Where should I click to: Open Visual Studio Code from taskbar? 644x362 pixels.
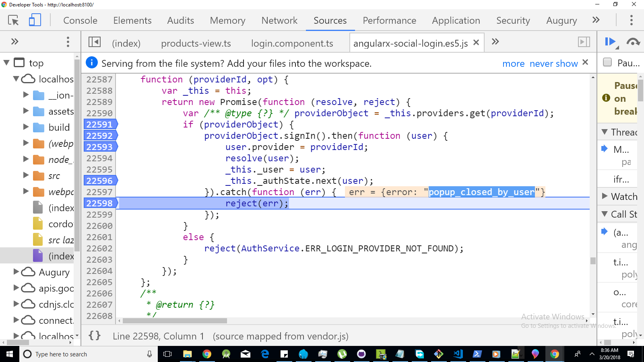458,354
